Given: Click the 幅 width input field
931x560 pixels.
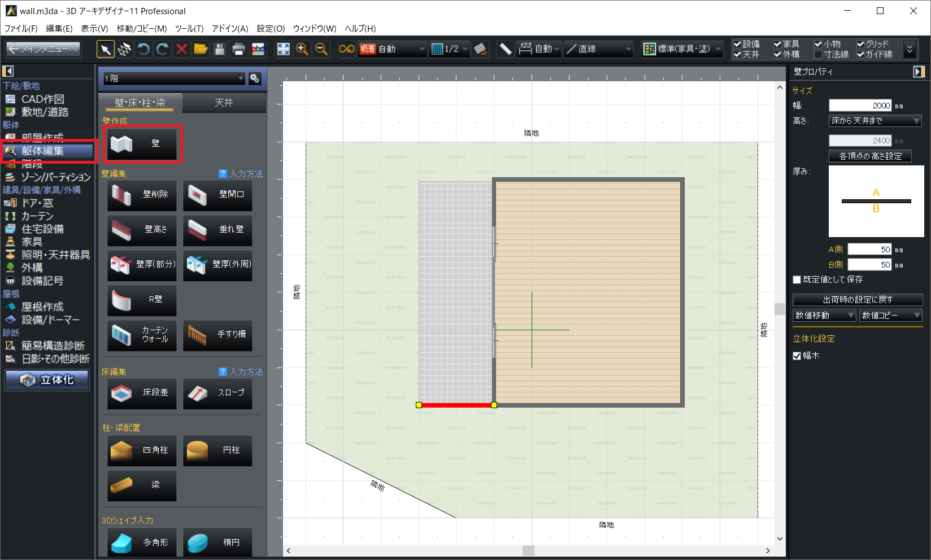Looking at the screenshot, I should click(860, 106).
